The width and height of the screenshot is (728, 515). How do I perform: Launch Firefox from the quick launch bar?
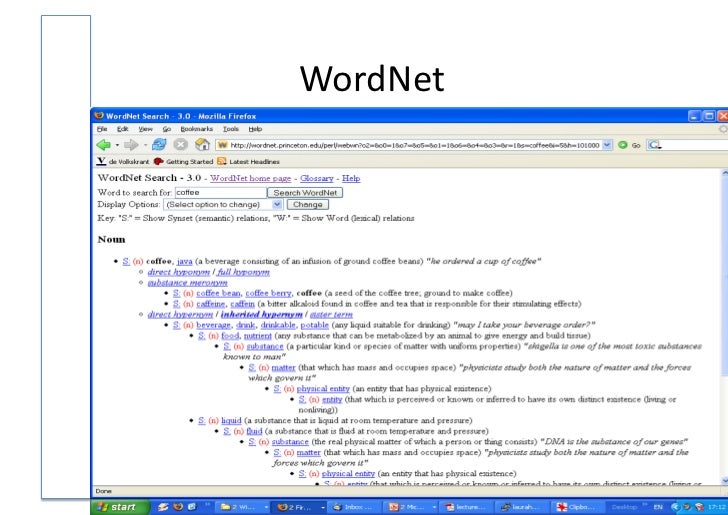[x=178, y=507]
